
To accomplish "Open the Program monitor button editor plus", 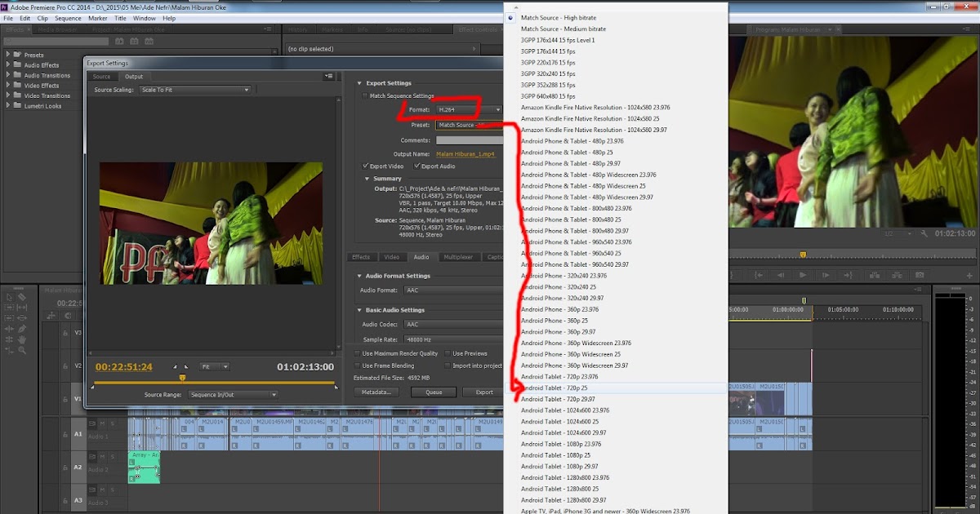I will point(969,276).
